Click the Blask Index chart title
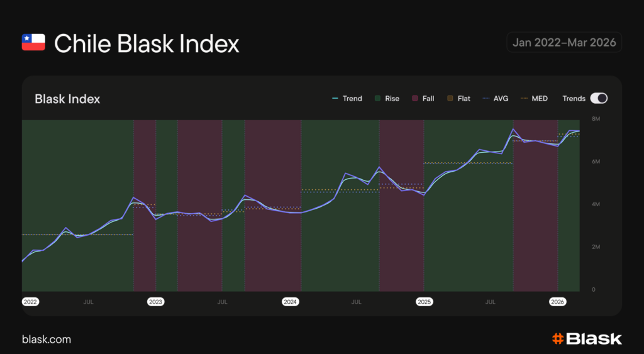644x354 pixels. tap(67, 99)
